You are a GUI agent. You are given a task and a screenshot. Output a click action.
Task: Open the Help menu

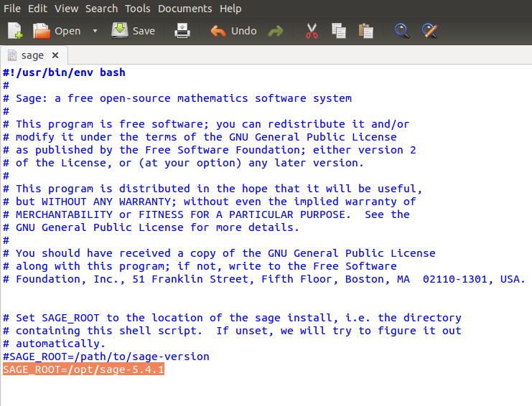pos(230,9)
